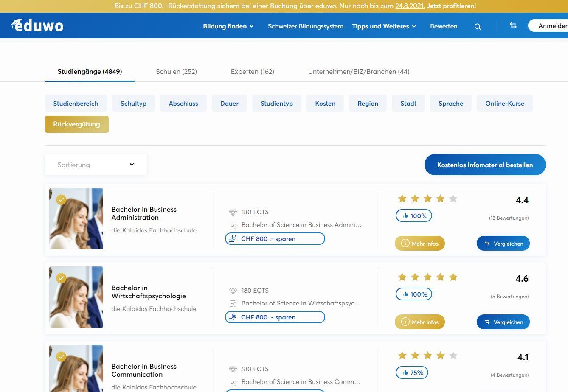This screenshot has width=568, height=392.
Task: Click the diploma icon beside Bachelor of Science in Business Comm…
Action: (233, 382)
